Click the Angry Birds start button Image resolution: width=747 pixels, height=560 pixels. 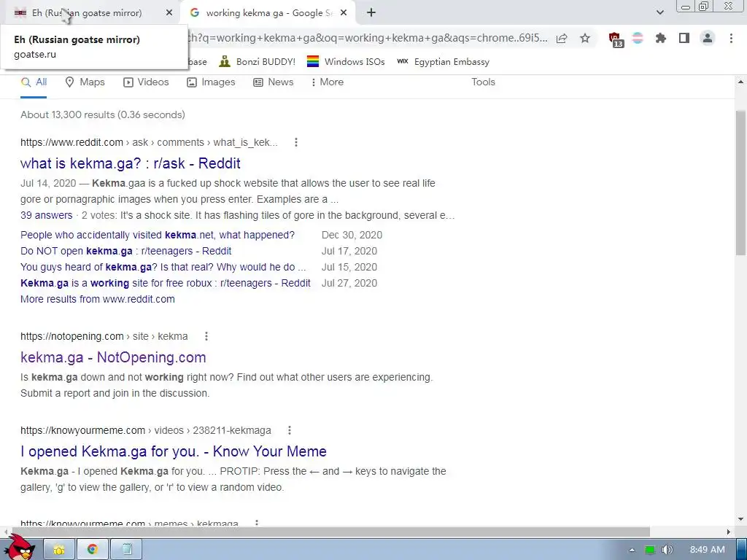(x=20, y=547)
